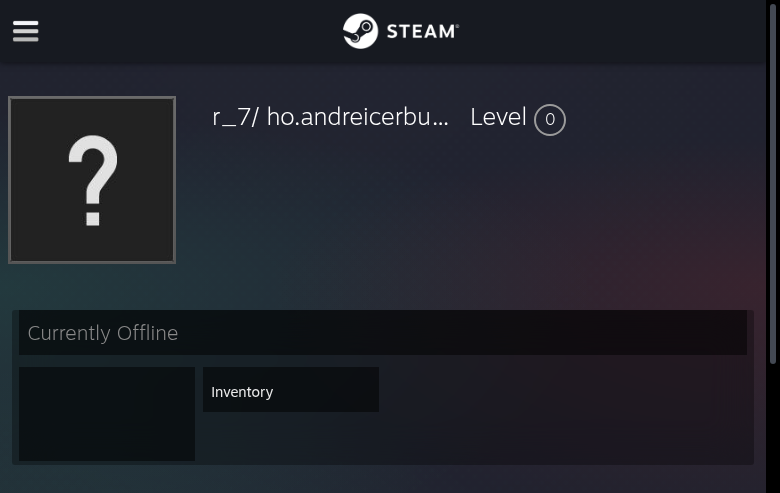
Task: Click the Currently Offline status bar
Action: coord(383,333)
